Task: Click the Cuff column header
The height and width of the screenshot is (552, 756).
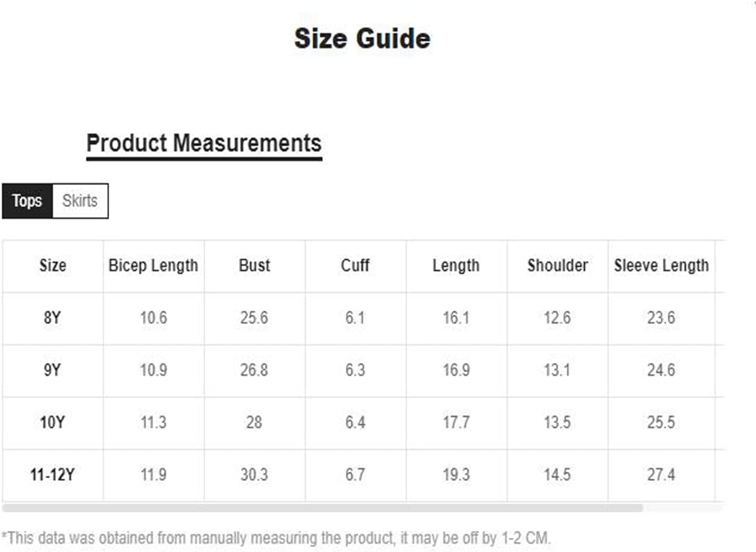Action: pyautogui.click(x=355, y=265)
